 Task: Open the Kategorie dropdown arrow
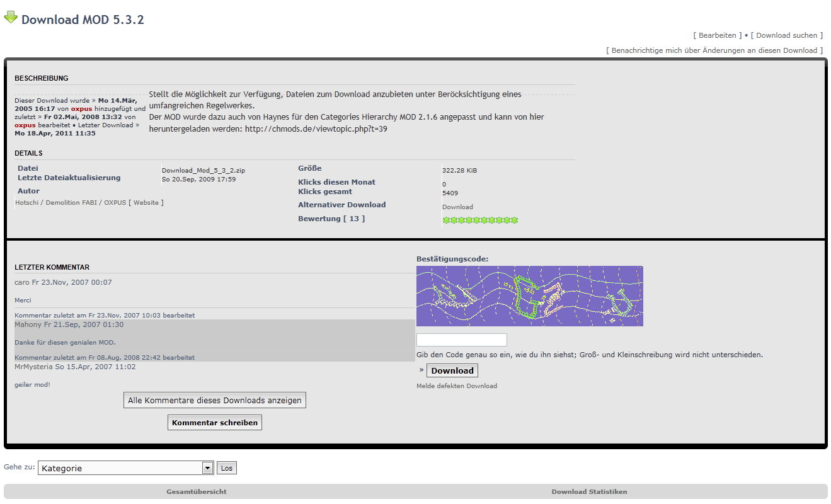pyautogui.click(x=207, y=468)
